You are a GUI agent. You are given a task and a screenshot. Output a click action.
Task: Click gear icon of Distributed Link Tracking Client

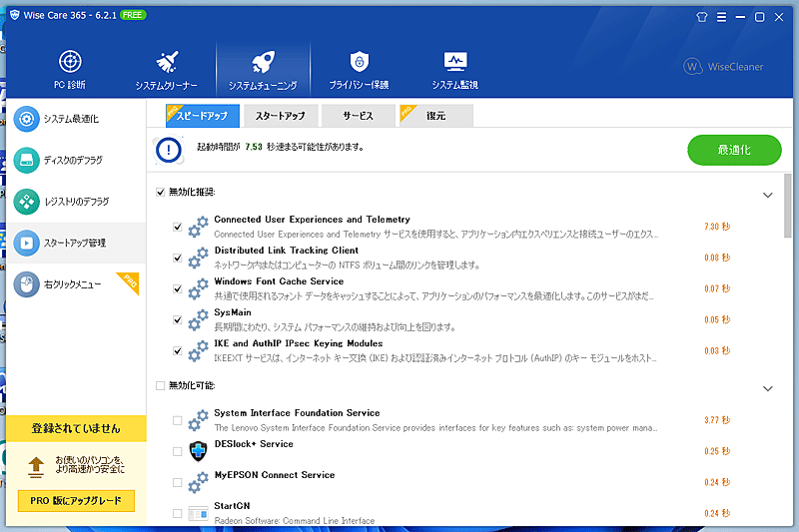(198, 259)
